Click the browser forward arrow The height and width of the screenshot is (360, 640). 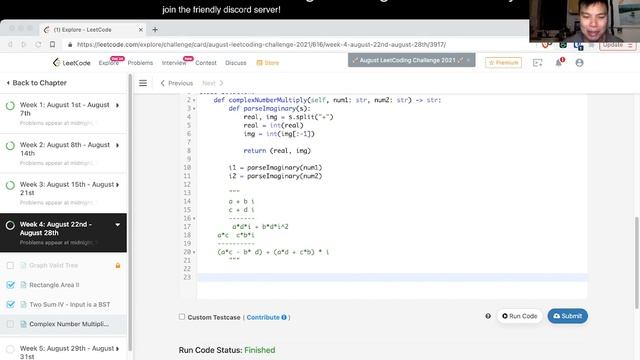tap(24, 44)
